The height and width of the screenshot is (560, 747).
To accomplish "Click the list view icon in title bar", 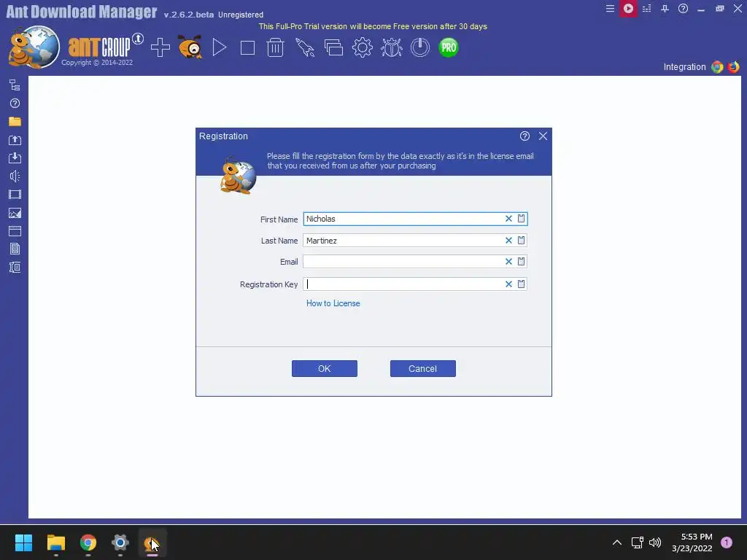I will tap(646, 9).
